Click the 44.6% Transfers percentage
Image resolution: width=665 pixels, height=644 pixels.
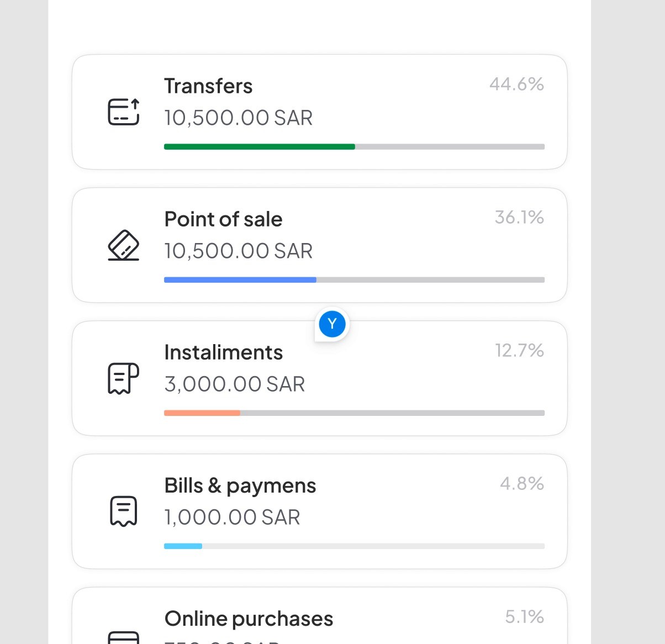(516, 84)
